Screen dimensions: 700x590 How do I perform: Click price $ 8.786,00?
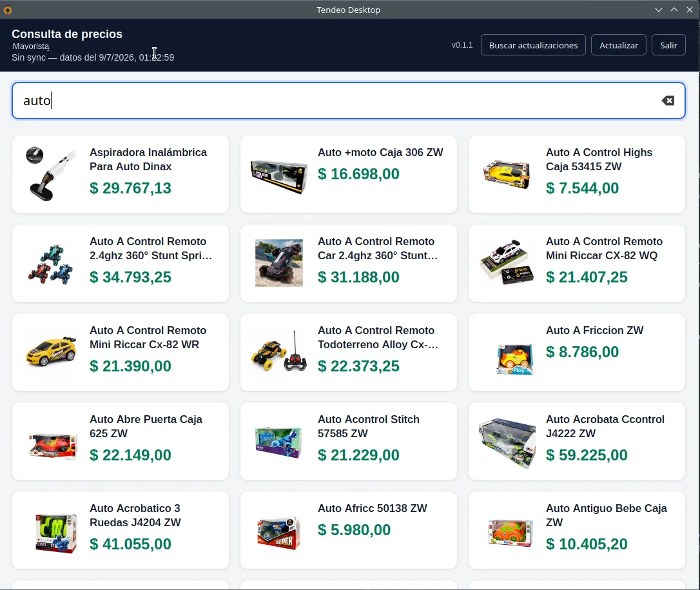click(x=582, y=352)
